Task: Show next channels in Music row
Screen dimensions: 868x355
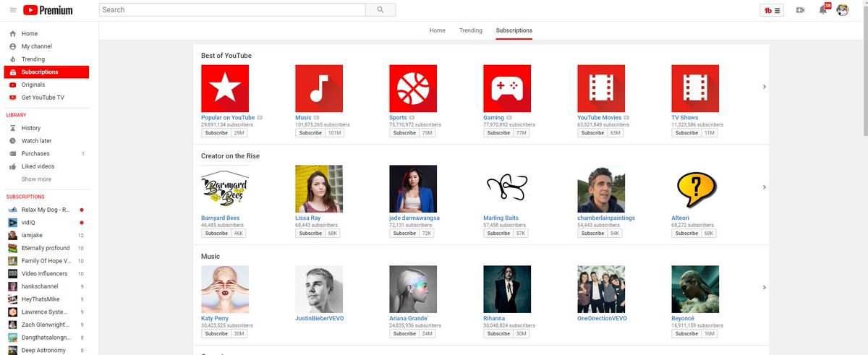Action: click(x=765, y=288)
